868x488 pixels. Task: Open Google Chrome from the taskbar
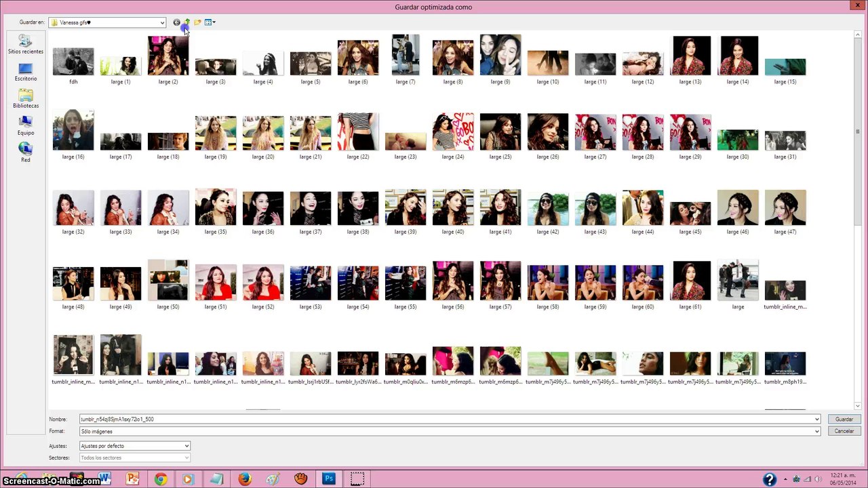pos(161,479)
